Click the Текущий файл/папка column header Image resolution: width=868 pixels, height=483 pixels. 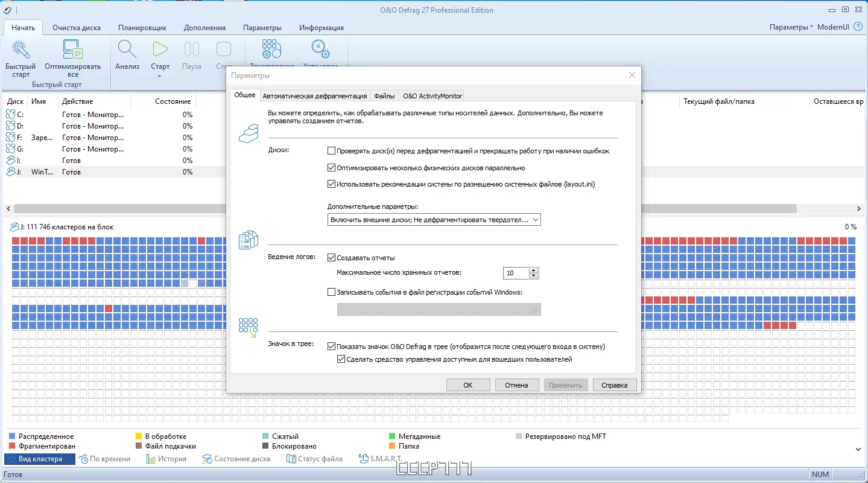pyautogui.click(x=744, y=101)
